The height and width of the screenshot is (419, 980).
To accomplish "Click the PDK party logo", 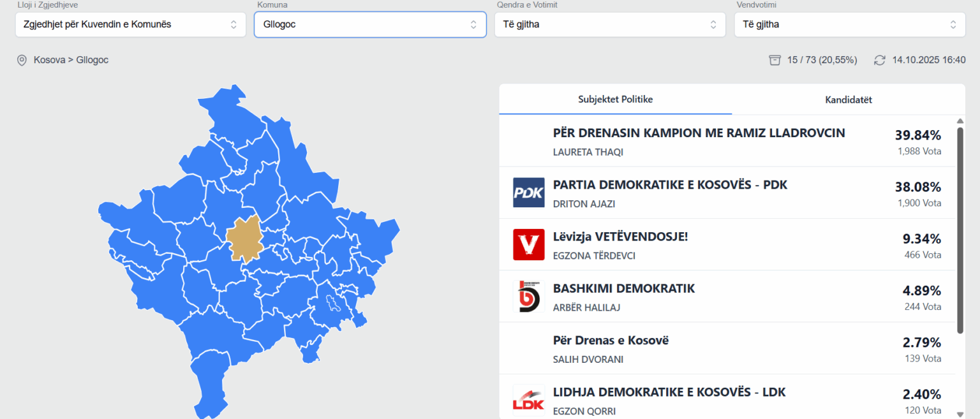I will click(x=528, y=193).
